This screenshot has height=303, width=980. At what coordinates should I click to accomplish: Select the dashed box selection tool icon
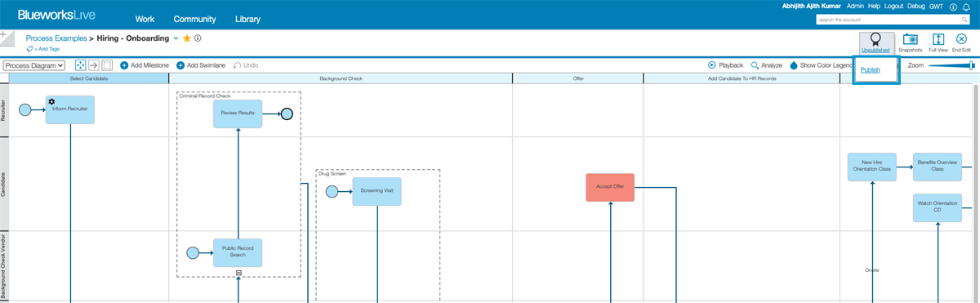pyautogui.click(x=107, y=65)
